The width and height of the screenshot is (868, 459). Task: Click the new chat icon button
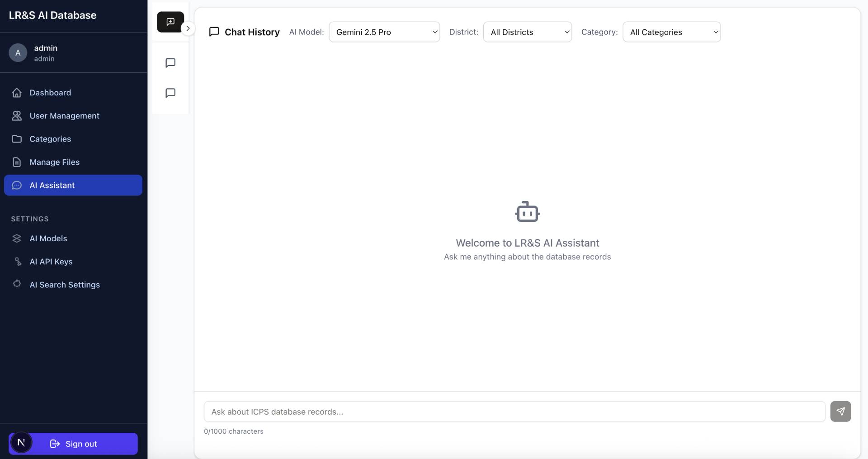coord(170,22)
